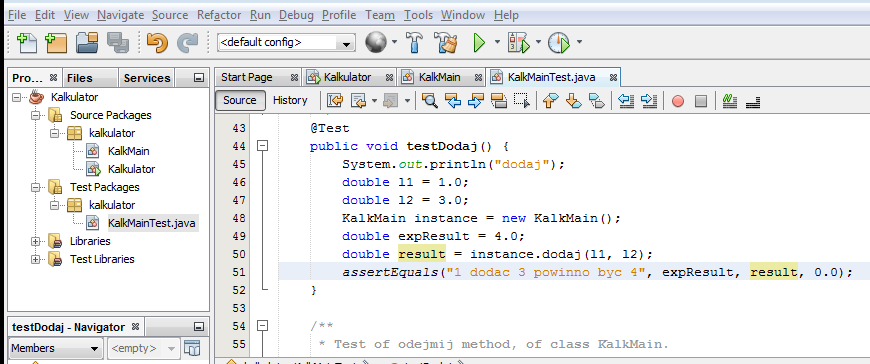Click Find Previous Occurrence icon
870x364 pixels.
pos(453,101)
